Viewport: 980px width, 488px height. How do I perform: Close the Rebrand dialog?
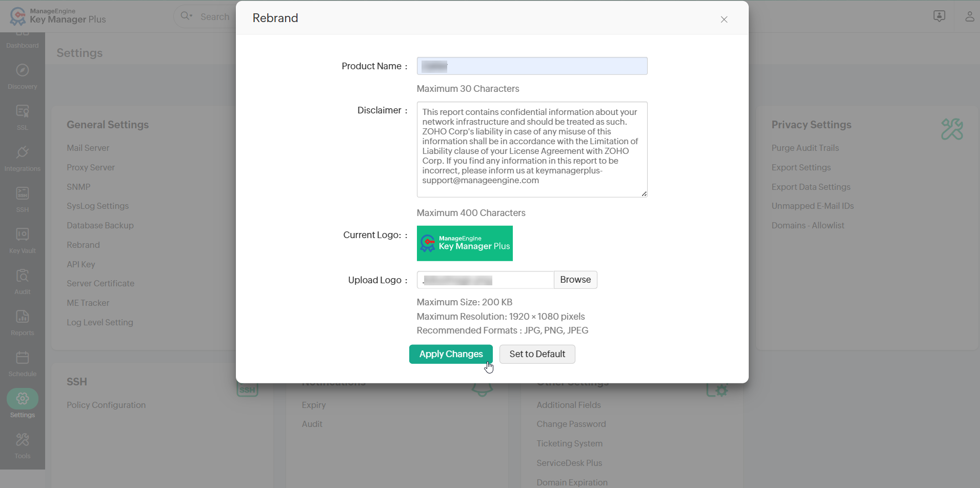tap(724, 19)
